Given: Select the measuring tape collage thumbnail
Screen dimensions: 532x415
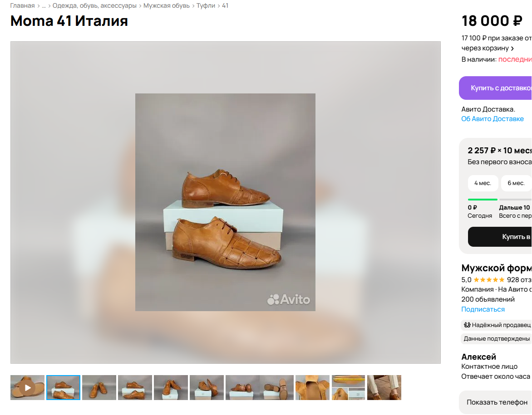Looking at the screenshot, I should point(348,387).
